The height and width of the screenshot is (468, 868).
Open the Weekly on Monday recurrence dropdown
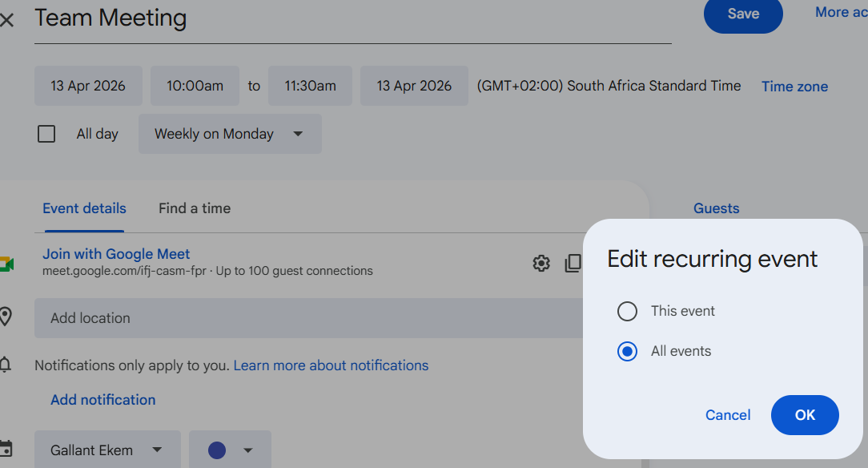click(x=230, y=134)
